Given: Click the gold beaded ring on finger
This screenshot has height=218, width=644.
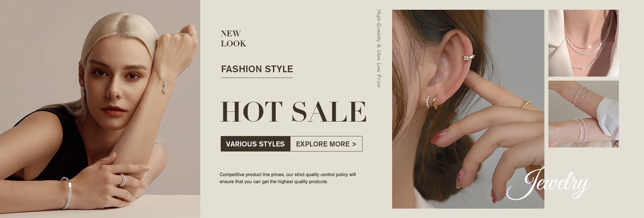Looking at the screenshot, I should tap(526, 104).
